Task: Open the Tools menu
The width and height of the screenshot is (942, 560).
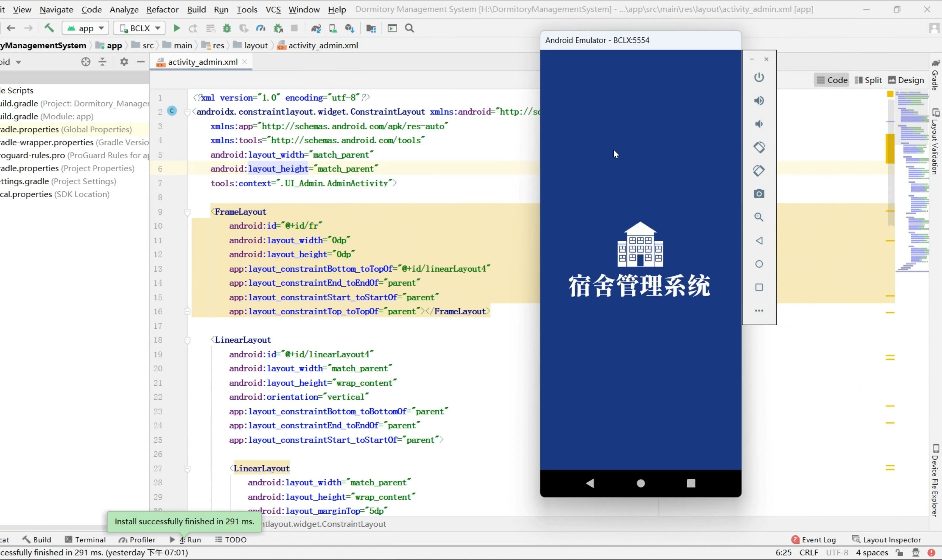Action: (x=247, y=9)
